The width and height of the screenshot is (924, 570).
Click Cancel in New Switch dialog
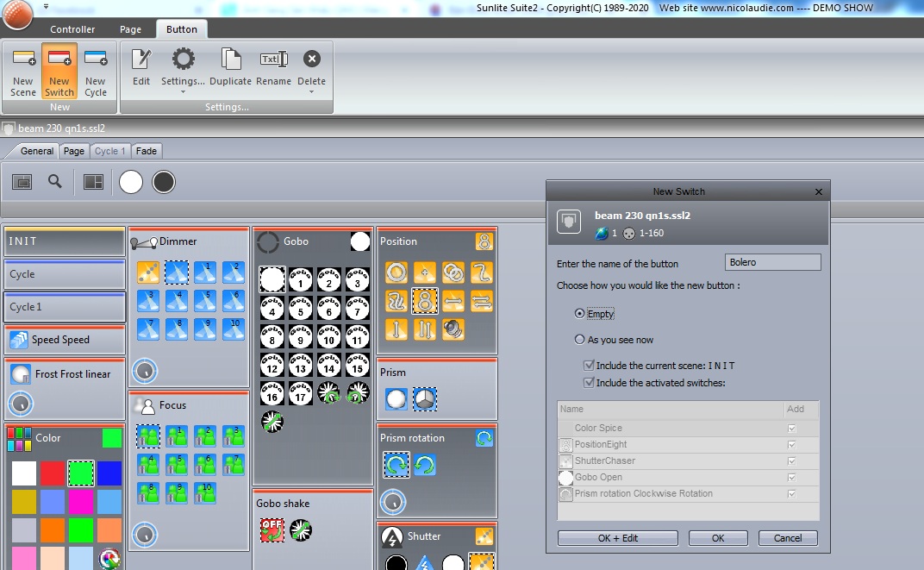(x=787, y=538)
